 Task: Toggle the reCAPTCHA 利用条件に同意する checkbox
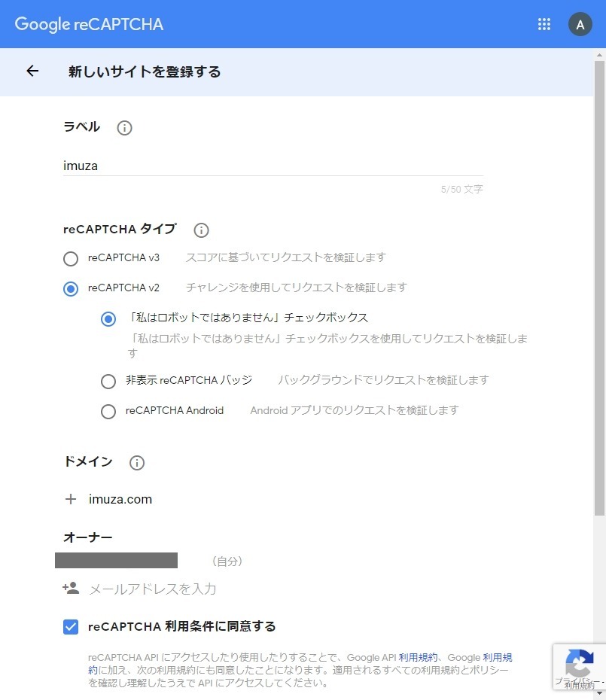[71, 627]
